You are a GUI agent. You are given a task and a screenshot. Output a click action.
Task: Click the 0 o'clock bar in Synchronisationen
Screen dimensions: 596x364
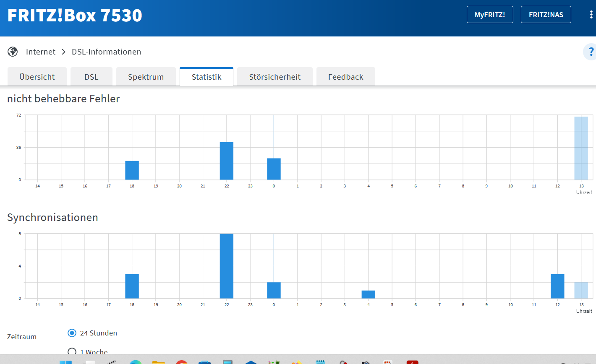[x=274, y=290]
